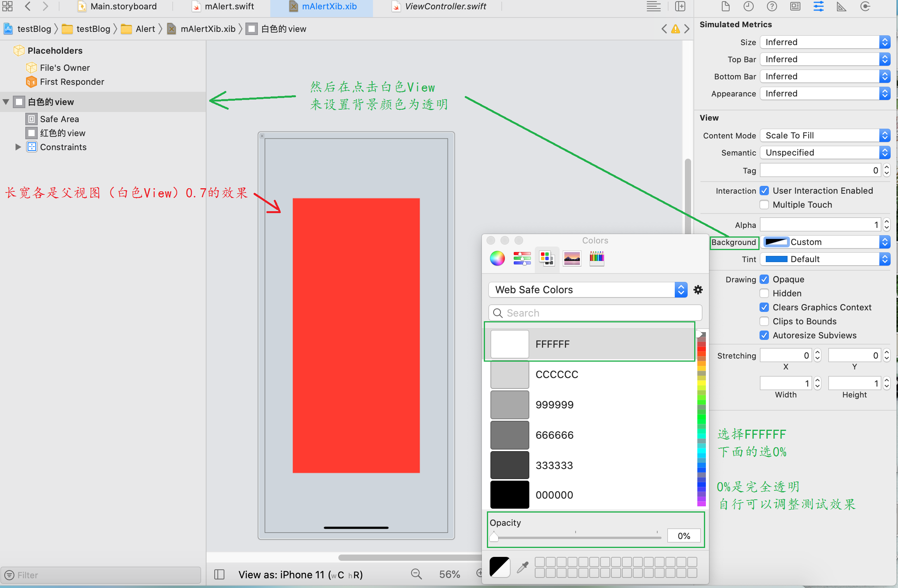This screenshot has width=898, height=588.
Task: Expand the 白色的view tree item
Action: [7, 102]
